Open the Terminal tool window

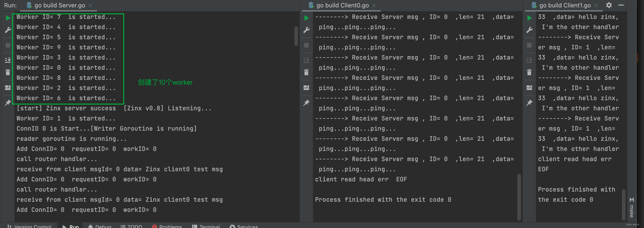point(206,226)
